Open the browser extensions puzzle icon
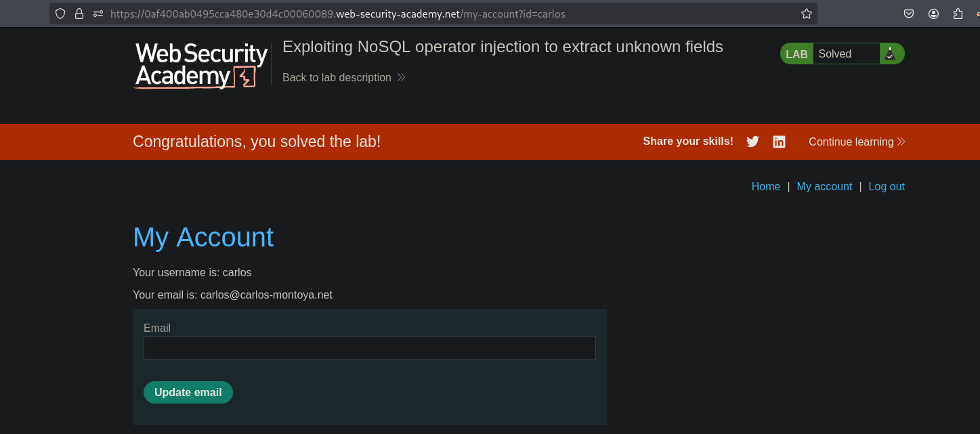This screenshot has width=980, height=434. pyautogui.click(x=958, y=14)
